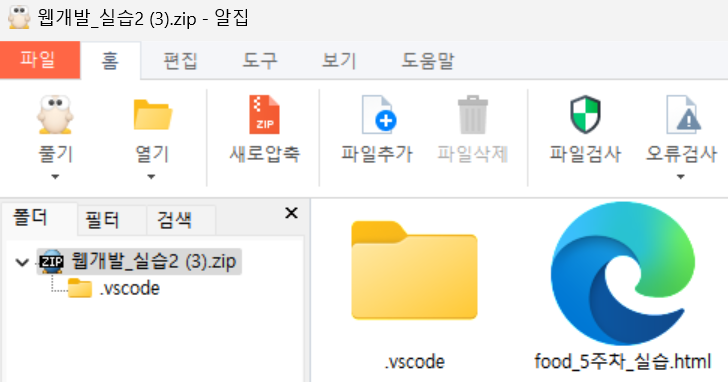
Task: Close the folder side panel
Action: 291,213
